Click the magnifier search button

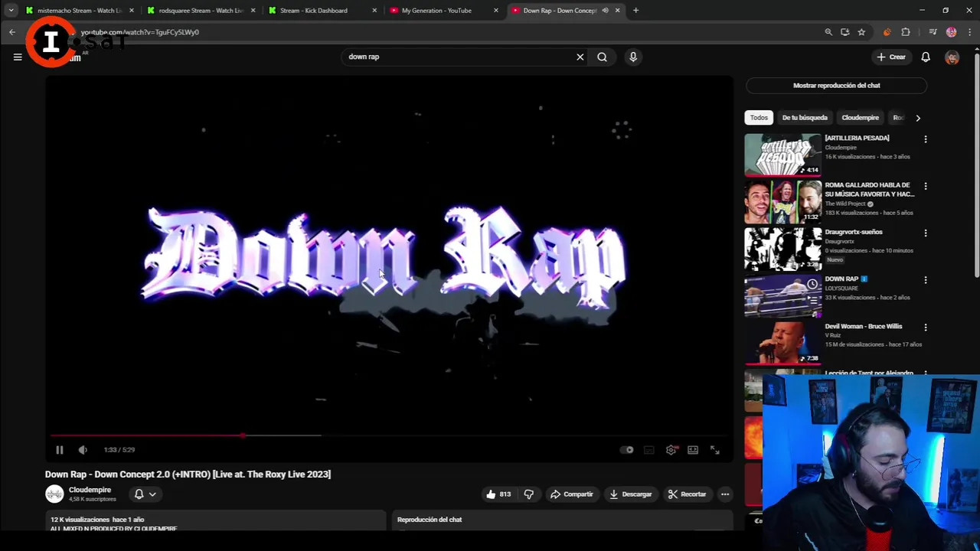pos(603,57)
